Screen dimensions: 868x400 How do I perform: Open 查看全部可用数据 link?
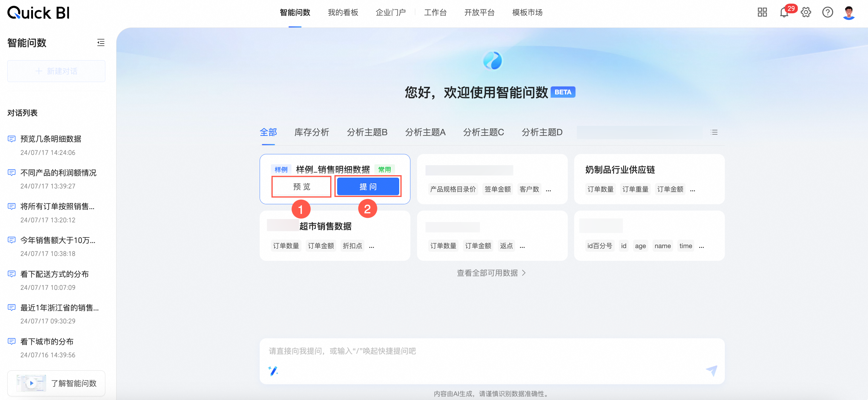pyautogui.click(x=491, y=273)
